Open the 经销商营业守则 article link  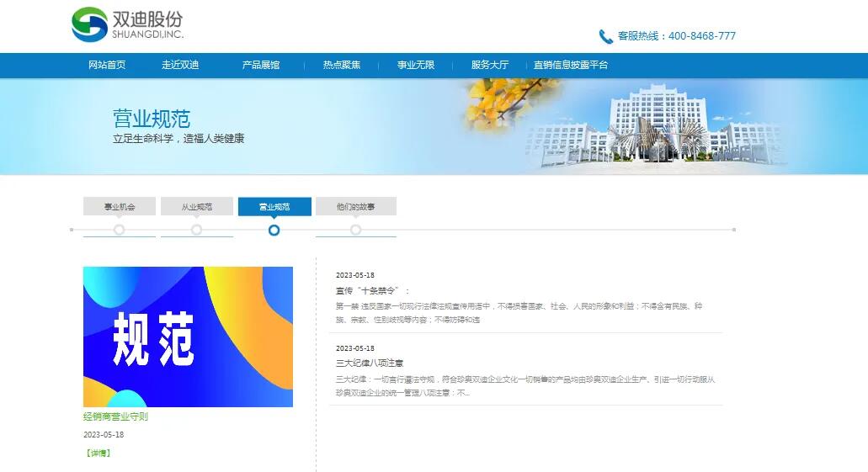[115, 416]
